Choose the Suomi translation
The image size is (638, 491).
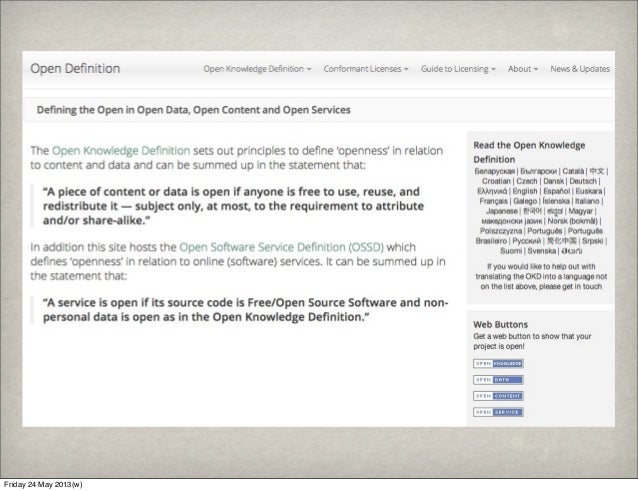pyautogui.click(x=511, y=251)
